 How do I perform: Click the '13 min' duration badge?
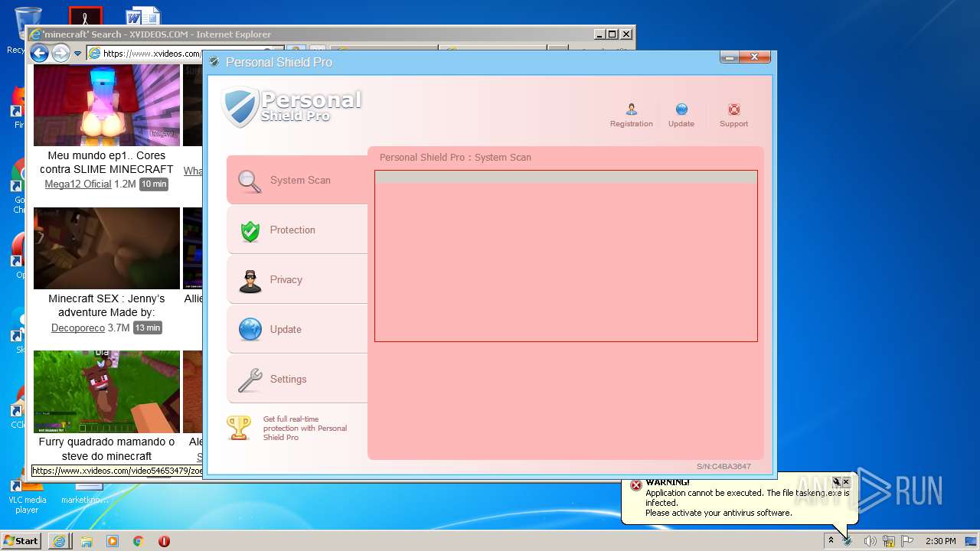147,328
